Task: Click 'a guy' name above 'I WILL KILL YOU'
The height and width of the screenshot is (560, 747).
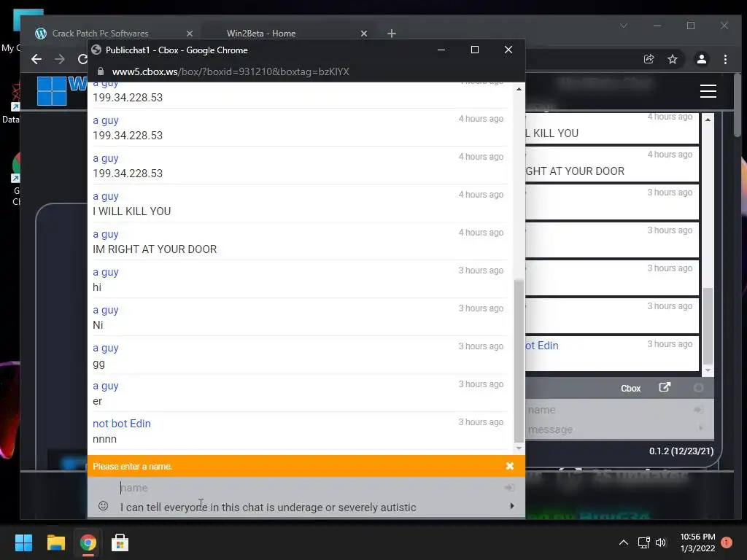Action: [x=106, y=196]
